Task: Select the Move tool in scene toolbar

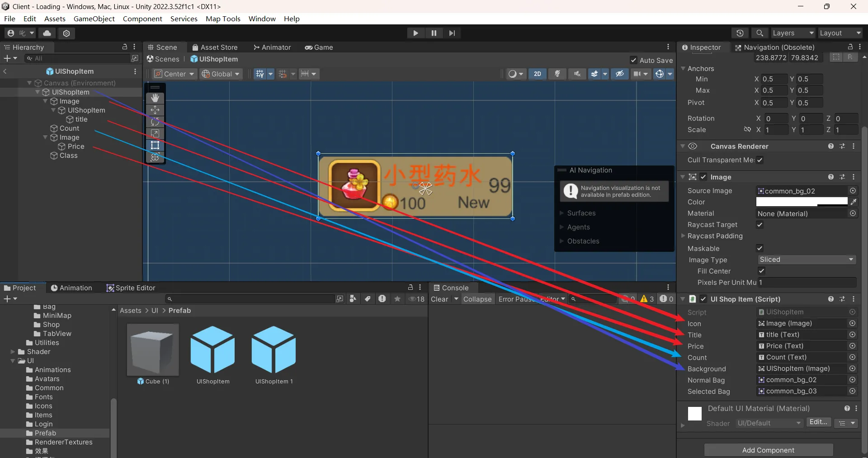Action: click(x=155, y=110)
